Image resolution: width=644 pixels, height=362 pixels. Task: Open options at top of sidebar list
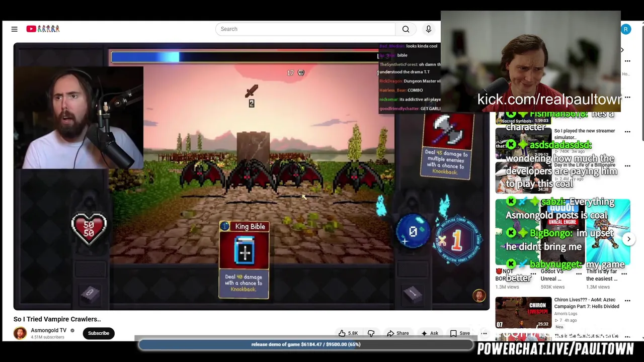tap(627, 61)
